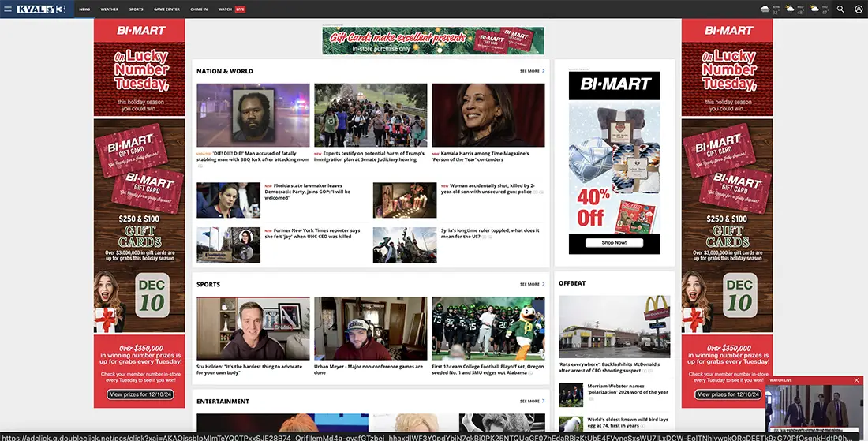Image resolution: width=868 pixels, height=441 pixels.
Task: Open Stu Holden interview video thumbnail
Action: [x=253, y=328]
